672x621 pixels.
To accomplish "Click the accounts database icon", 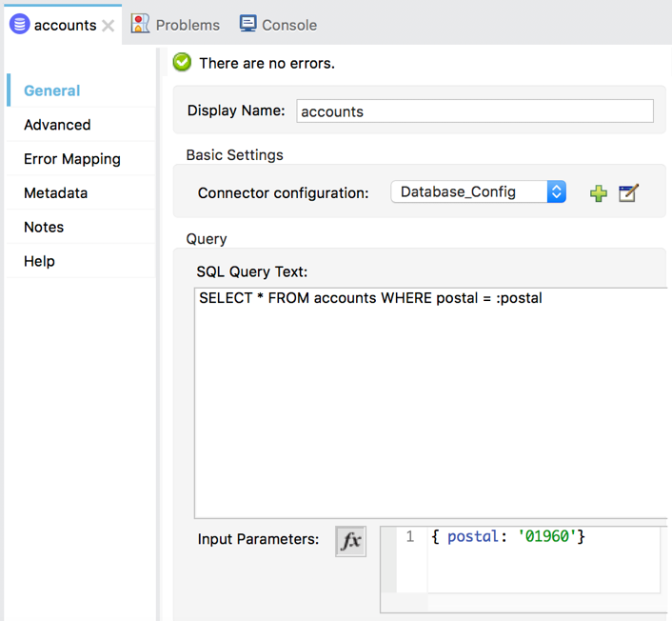I will (x=19, y=24).
